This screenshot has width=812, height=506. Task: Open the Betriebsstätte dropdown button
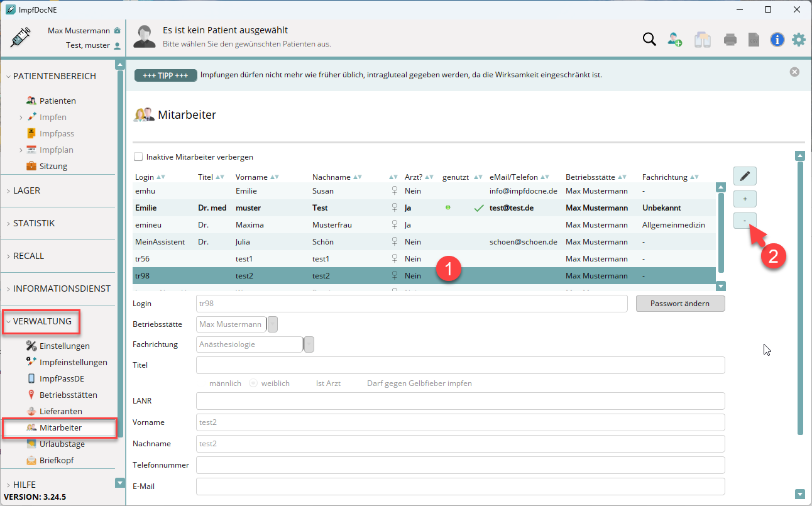pyautogui.click(x=273, y=324)
